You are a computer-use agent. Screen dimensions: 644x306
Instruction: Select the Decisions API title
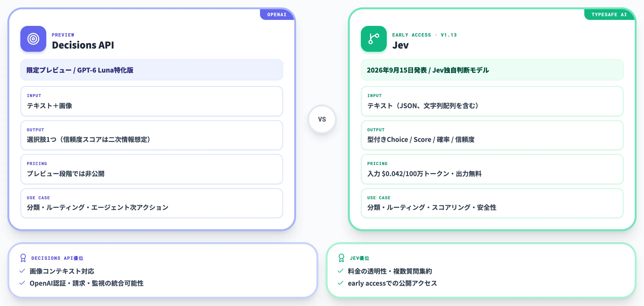[83, 45]
